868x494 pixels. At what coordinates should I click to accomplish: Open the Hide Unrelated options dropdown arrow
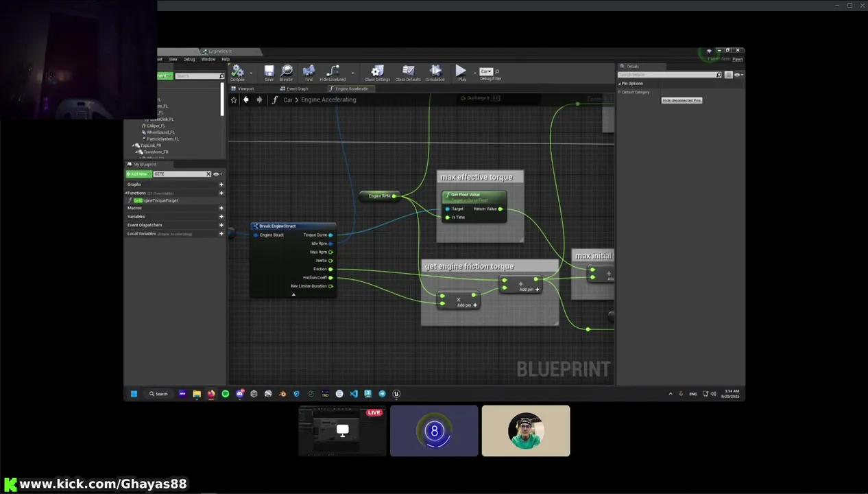pos(352,72)
